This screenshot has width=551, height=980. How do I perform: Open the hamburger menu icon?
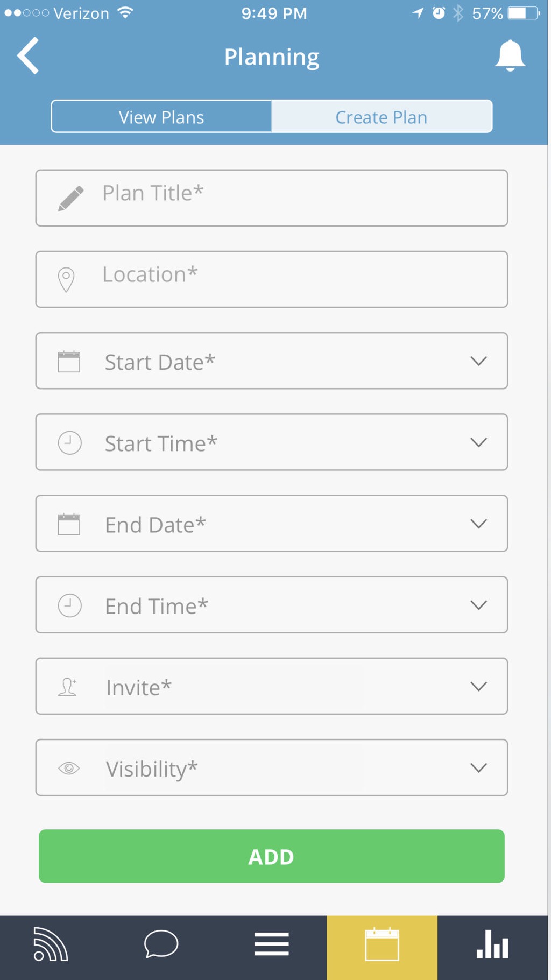271,944
